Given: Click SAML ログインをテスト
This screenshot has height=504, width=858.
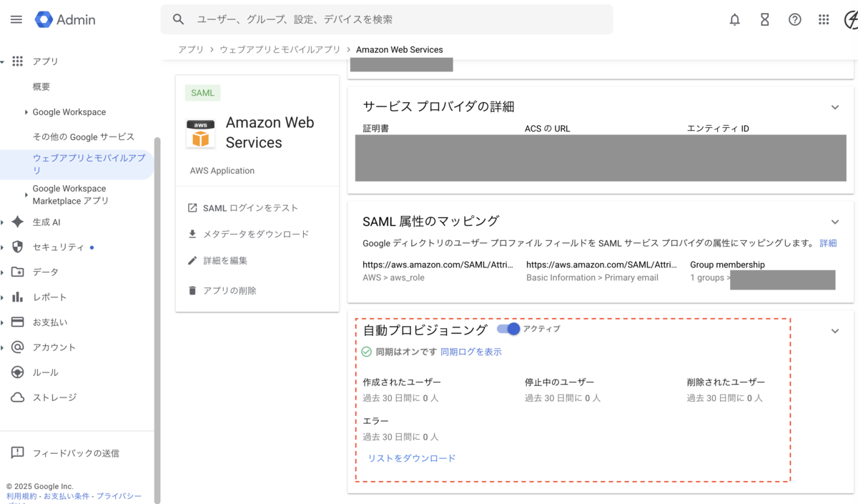Looking at the screenshot, I should [250, 208].
